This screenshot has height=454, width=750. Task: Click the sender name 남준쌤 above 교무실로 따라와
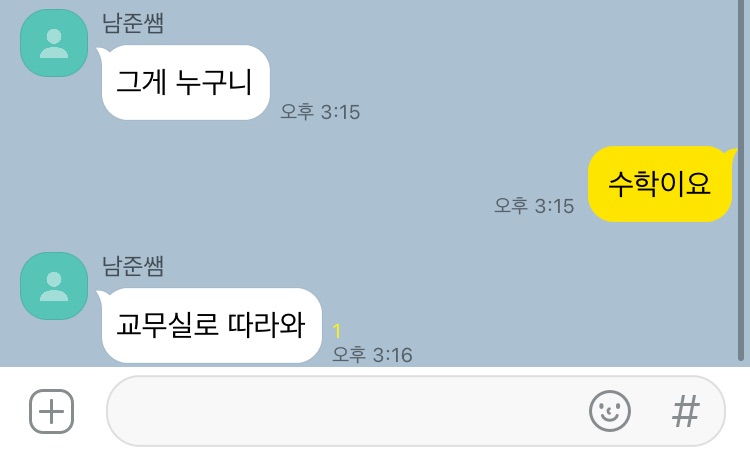pos(133,266)
